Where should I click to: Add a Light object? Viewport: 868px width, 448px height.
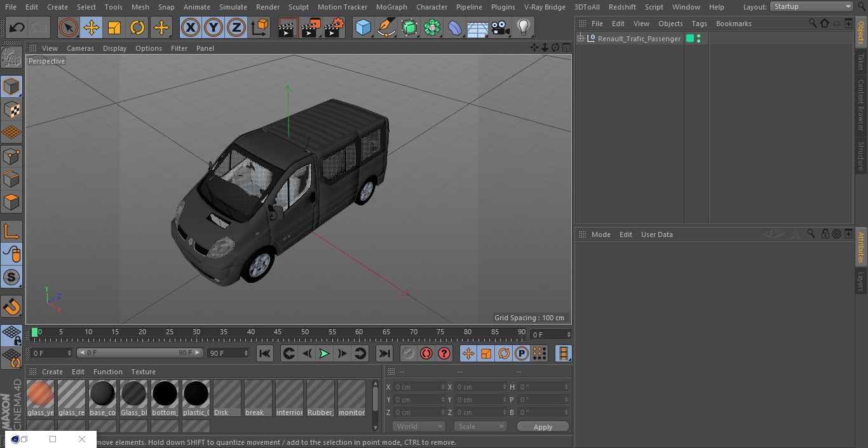pyautogui.click(x=524, y=27)
